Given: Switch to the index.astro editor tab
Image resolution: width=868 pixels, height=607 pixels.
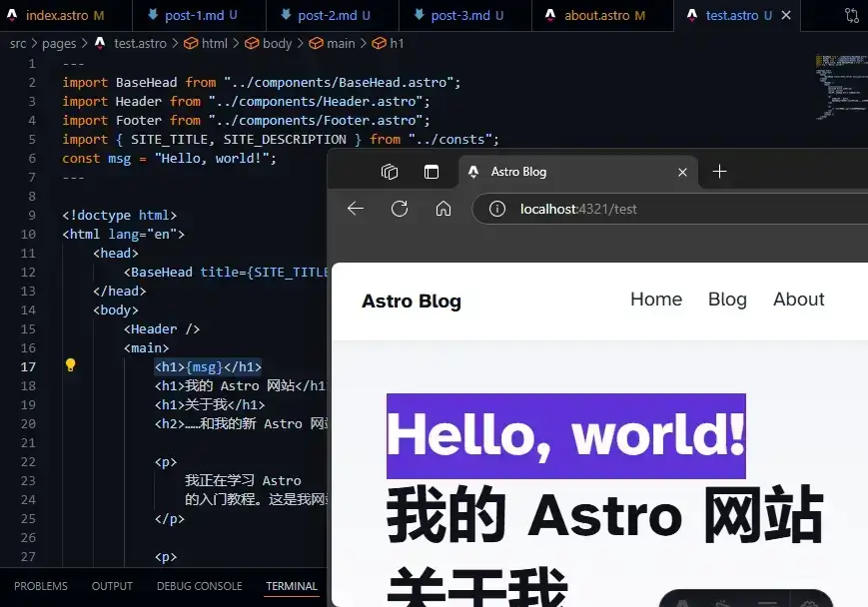Looking at the screenshot, I should pos(61,16).
